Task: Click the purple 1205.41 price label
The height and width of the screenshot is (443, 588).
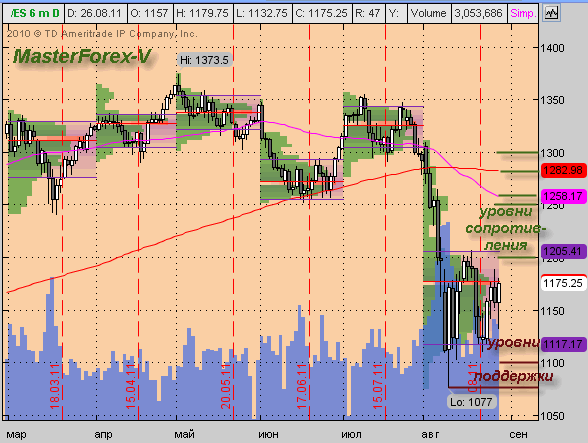Action: tap(563, 251)
